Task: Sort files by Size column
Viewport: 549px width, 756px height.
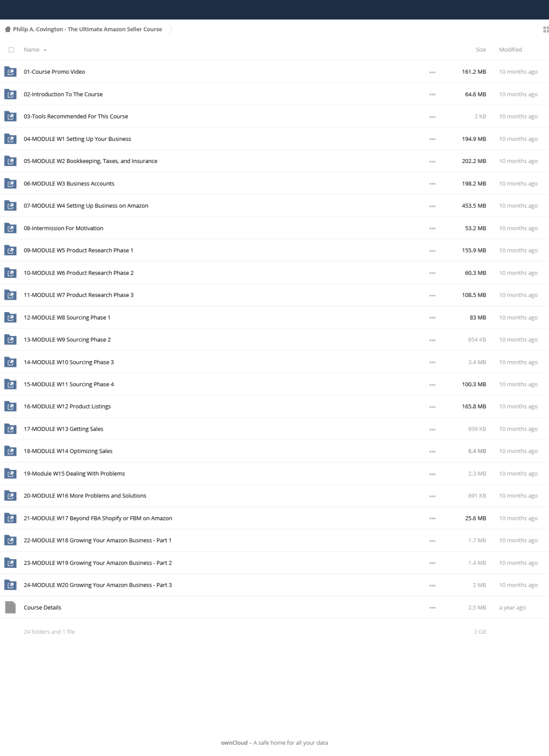Action: (x=481, y=49)
